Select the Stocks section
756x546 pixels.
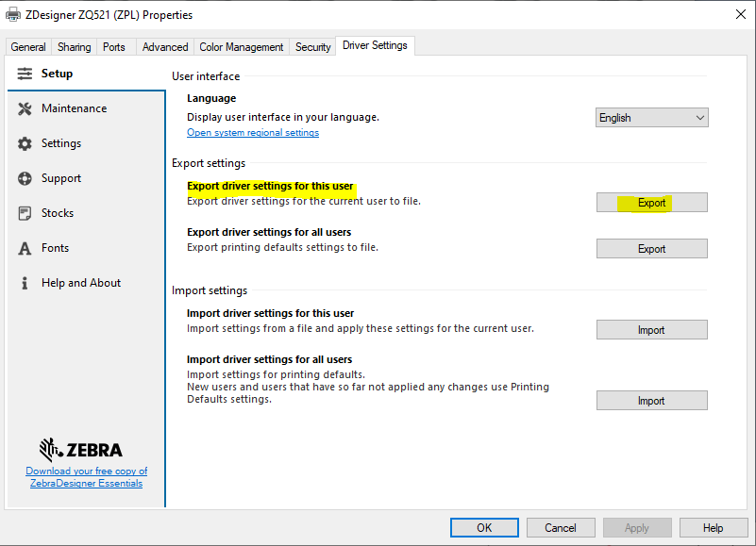click(58, 213)
